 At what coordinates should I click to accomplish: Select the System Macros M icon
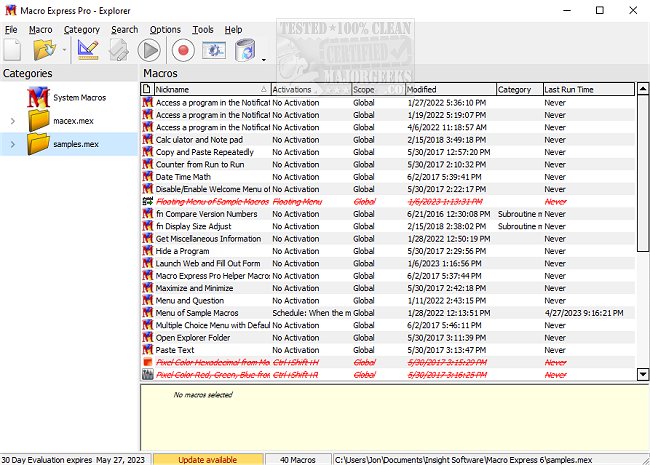click(38, 97)
